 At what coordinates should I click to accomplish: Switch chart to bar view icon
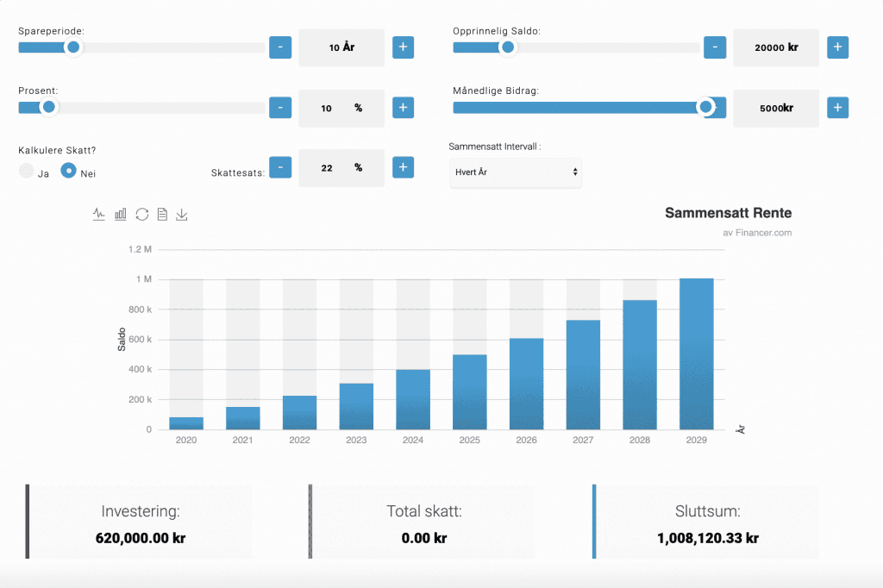click(x=121, y=214)
